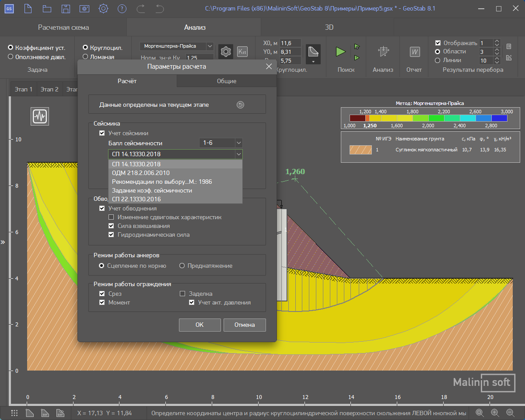The height and width of the screenshot is (420, 525).
Task: Save the project with the floppy disk icon
Action: click(x=66, y=8)
